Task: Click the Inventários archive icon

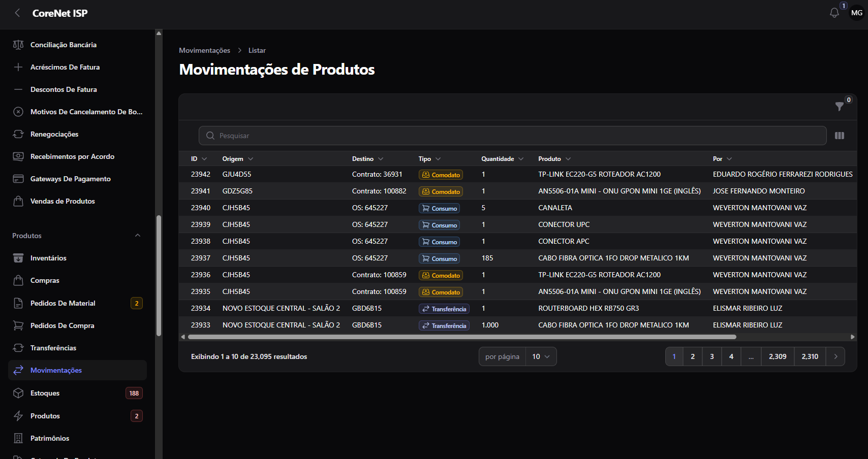Action: (18, 258)
